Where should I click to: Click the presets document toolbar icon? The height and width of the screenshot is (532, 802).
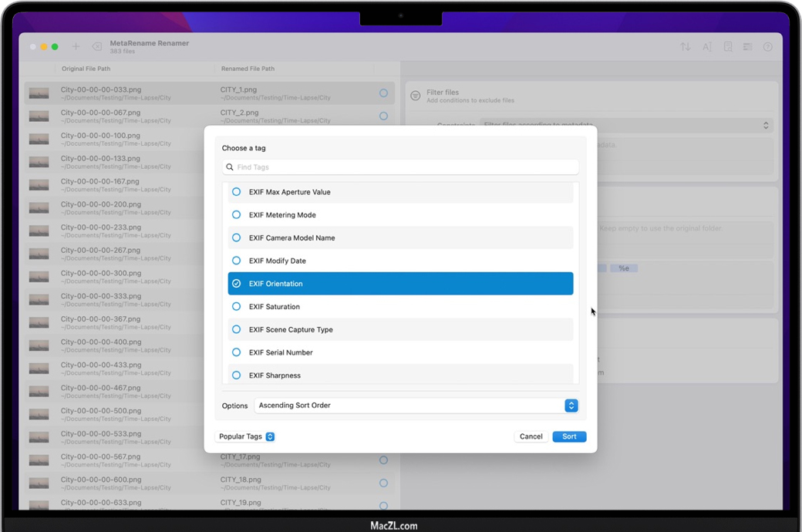[727, 47]
